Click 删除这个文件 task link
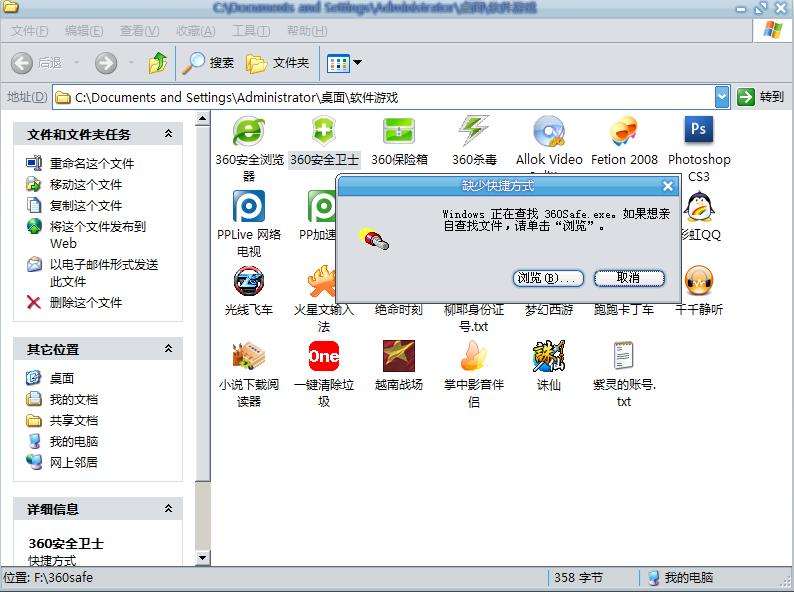 [x=86, y=302]
